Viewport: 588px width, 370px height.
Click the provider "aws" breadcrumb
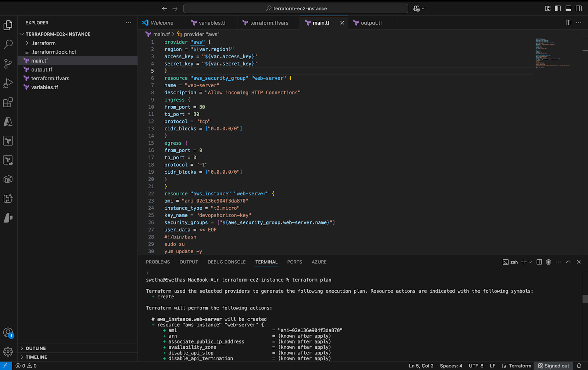[198, 34]
